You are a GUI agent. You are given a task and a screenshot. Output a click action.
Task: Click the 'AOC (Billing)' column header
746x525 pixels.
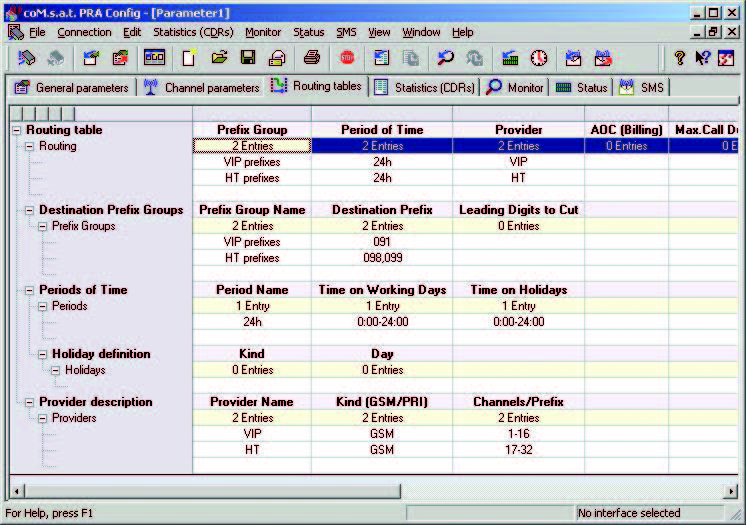(x=627, y=130)
